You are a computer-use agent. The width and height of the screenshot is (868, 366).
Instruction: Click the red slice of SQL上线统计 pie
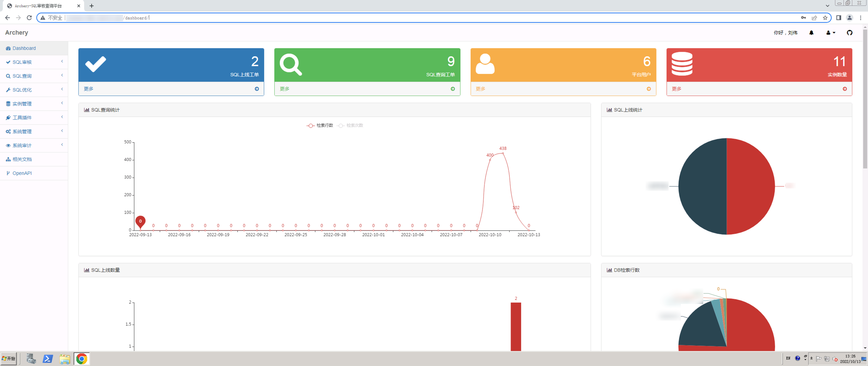click(x=751, y=186)
